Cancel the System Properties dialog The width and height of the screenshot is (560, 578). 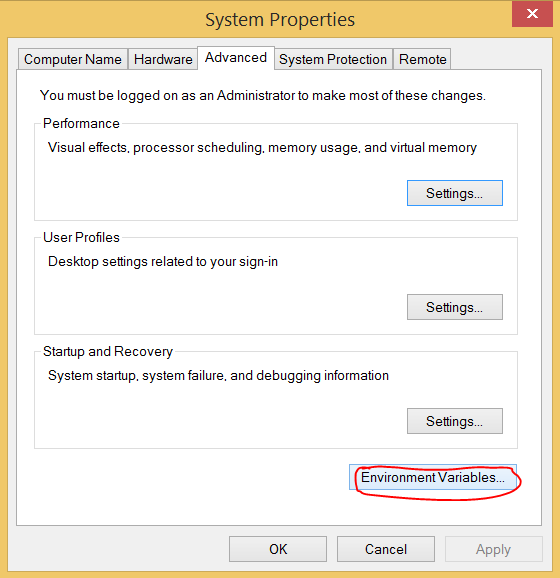tap(386, 549)
